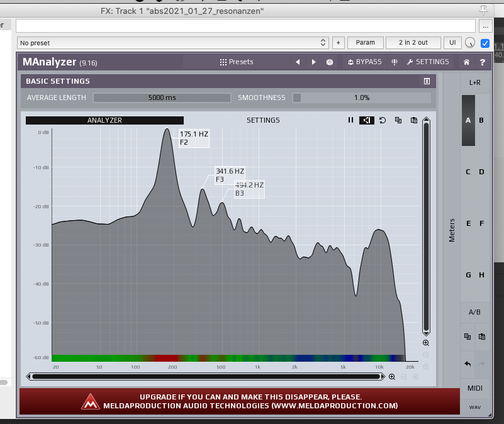
Task: Load the next preset with the right arrow
Action: (x=314, y=62)
